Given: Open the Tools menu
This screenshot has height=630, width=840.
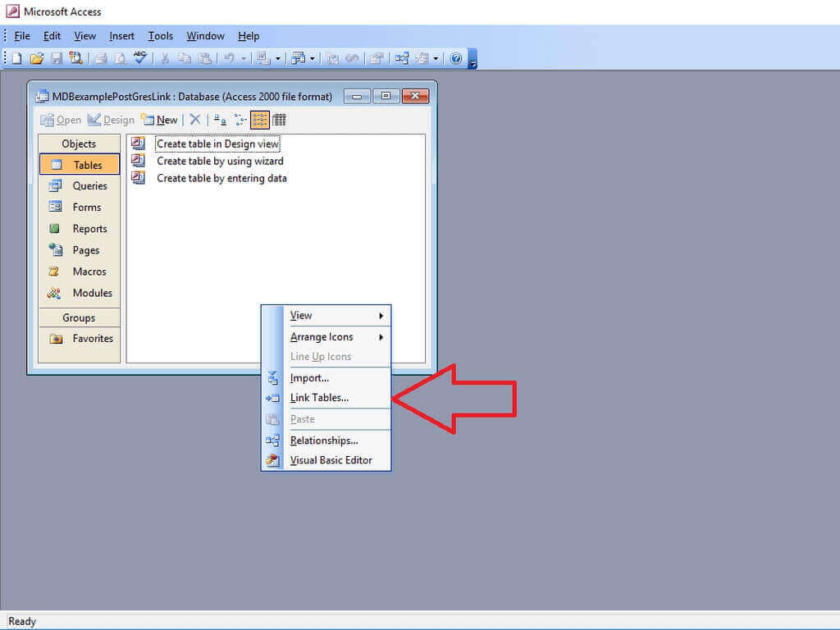Looking at the screenshot, I should coord(160,36).
